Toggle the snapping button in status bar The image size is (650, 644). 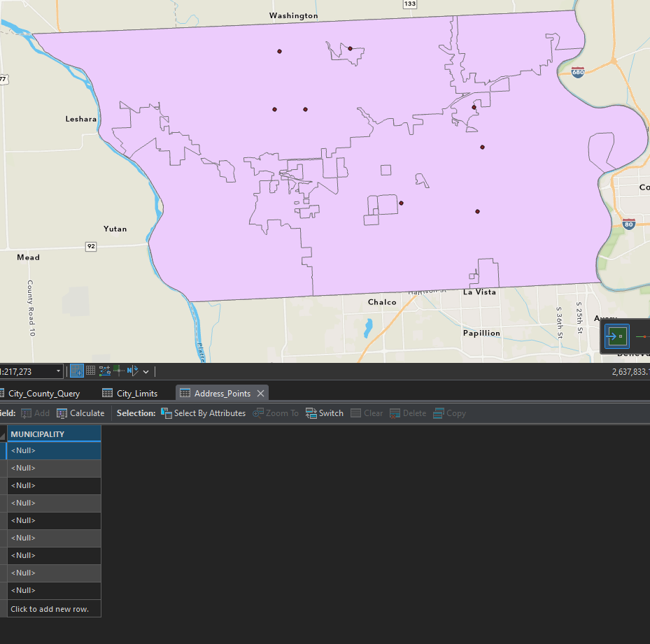pos(77,371)
